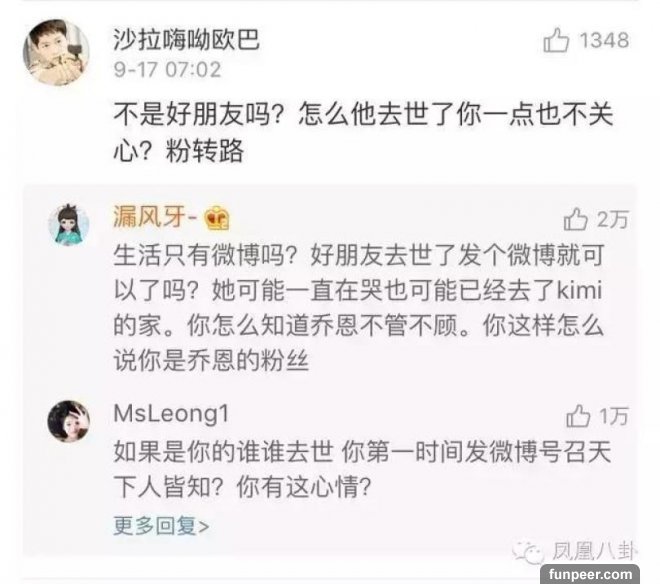Screen dimensions: 660x584
Task: Open the orange username 漏风牙-
Action: point(155,218)
